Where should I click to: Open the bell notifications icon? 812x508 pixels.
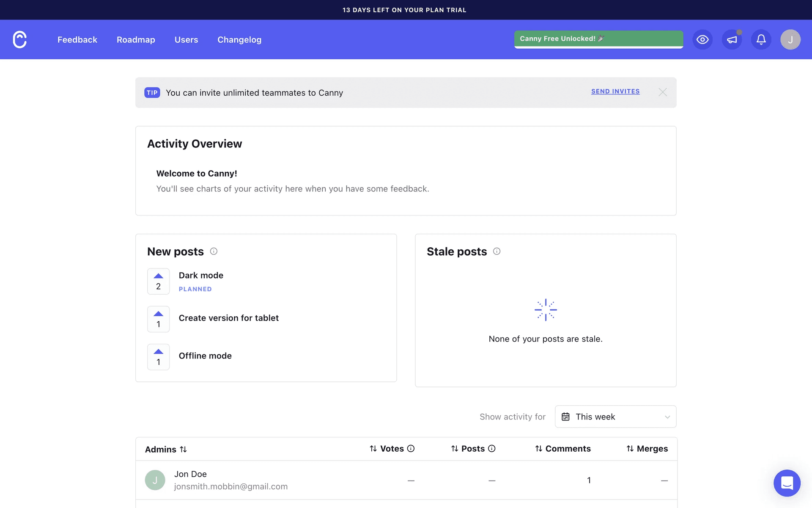pyautogui.click(x=761, y=39)
